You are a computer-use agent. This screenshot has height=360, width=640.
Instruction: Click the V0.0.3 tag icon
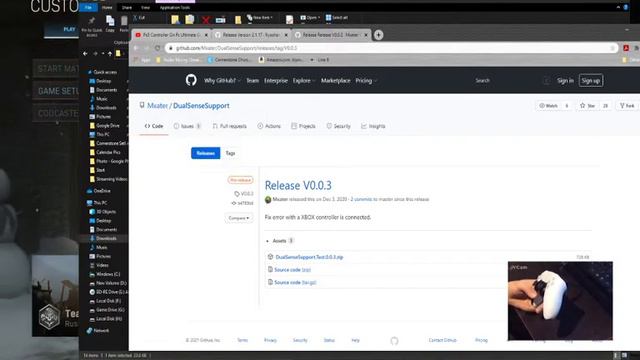click(x=237, y=194)
